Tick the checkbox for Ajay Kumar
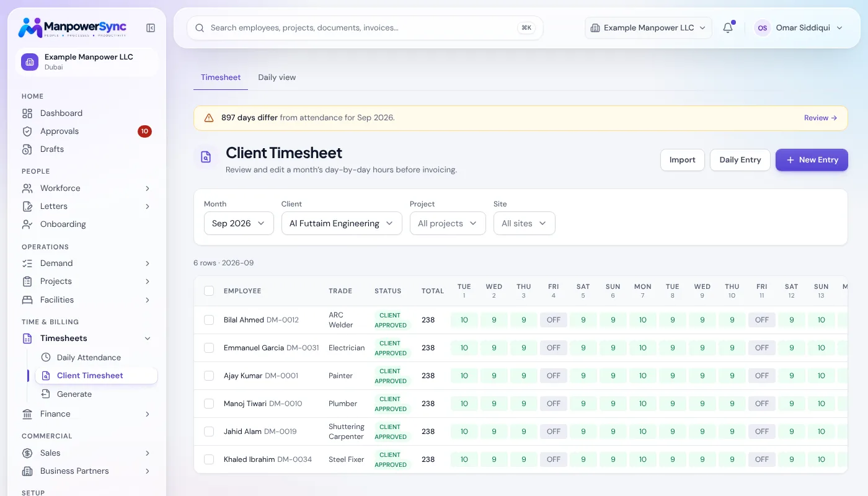 pyautogui.click(x=209, y=376)
